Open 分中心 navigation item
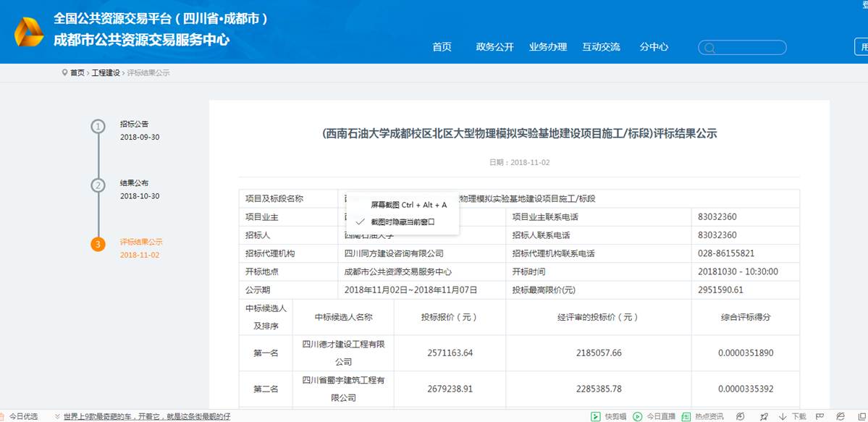This screenshot has height=422, width=868. 654,47
